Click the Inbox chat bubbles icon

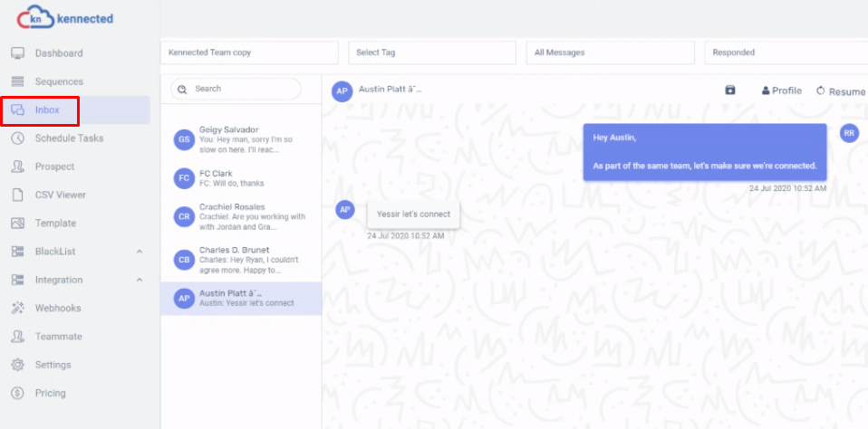point(18,110)
